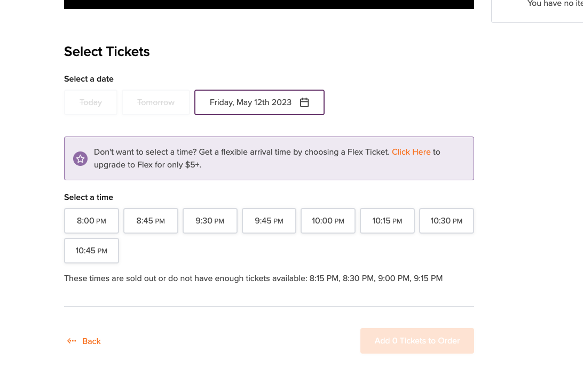The image size is (583, 392).
Task: Click the disabled Today date button
Action: pyautogui.click(x=91, y=102)
